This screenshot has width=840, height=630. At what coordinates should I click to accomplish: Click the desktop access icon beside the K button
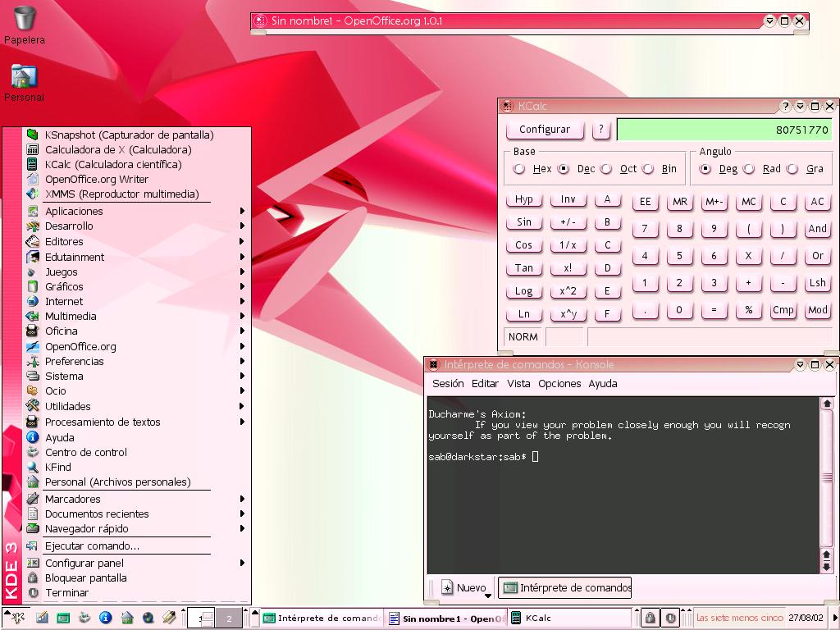pyautogui.click(x=42, y=619)
